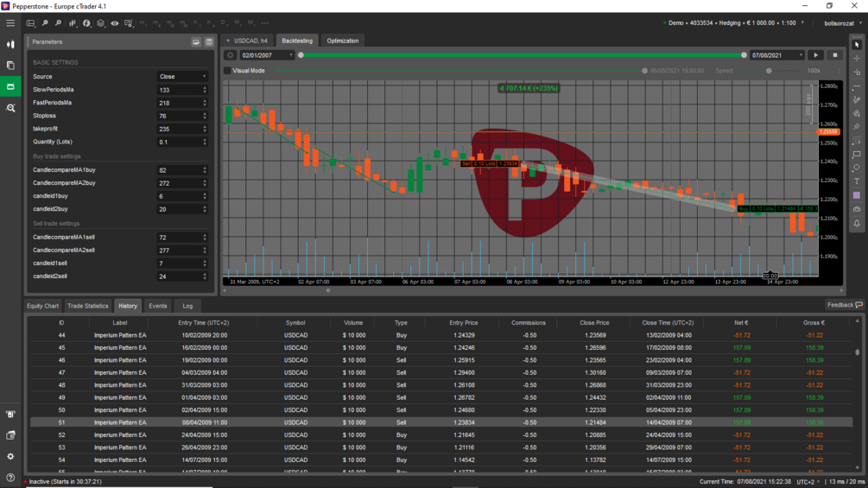Switch to the Backtesting tab
This screenshot has height=488, width=868.
297,41
